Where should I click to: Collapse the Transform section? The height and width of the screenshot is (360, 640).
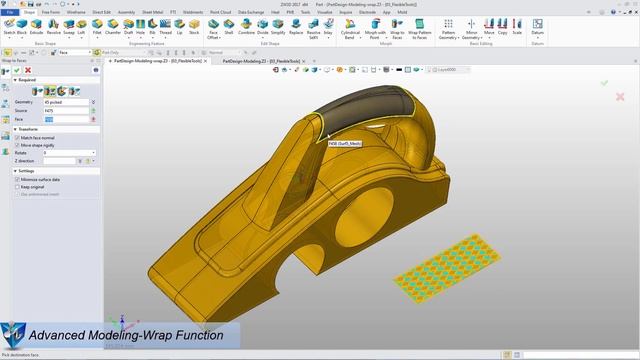pyautogui.click(x=16, y=129)
